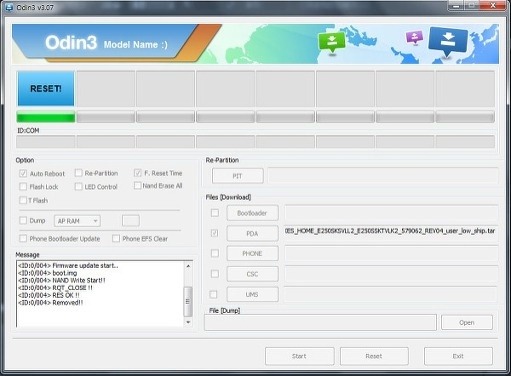Click the 'RQT_CLOSE !!' log line
The image size is (511, 376).
[55, 288]
